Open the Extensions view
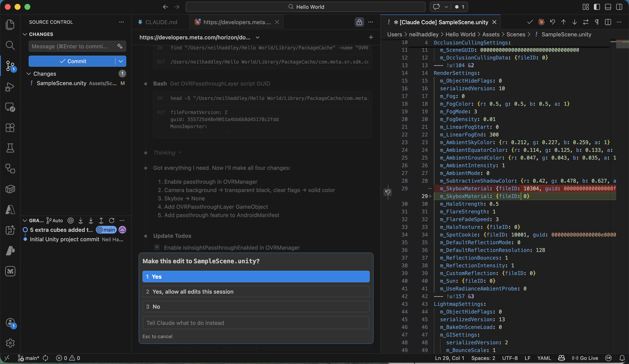The width and height of the screenshot is (629, 364). point(10,127)
